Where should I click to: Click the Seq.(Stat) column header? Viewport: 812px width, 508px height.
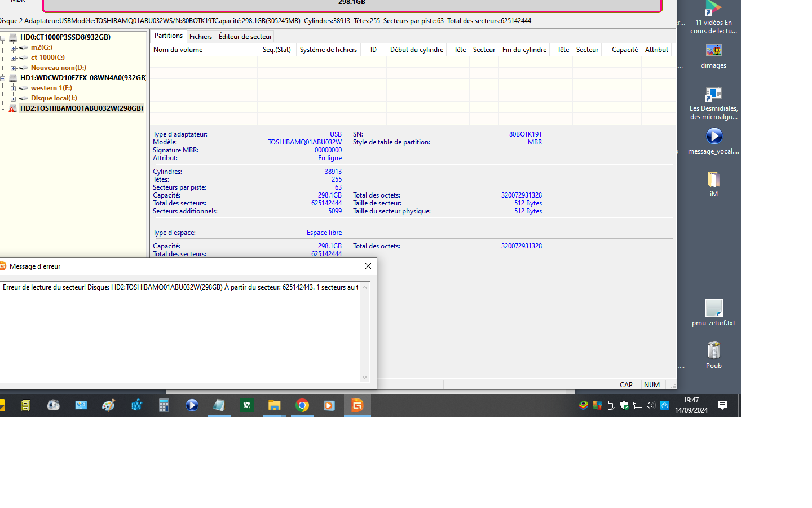pos(277,50)
